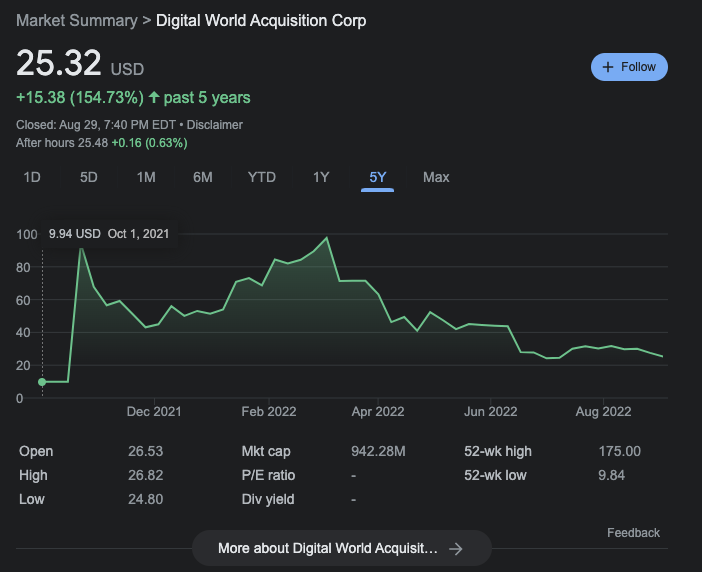Click the Feedback link
Image resolution: width=702 pixels, height=572 pixels.
tap(633, 533)
